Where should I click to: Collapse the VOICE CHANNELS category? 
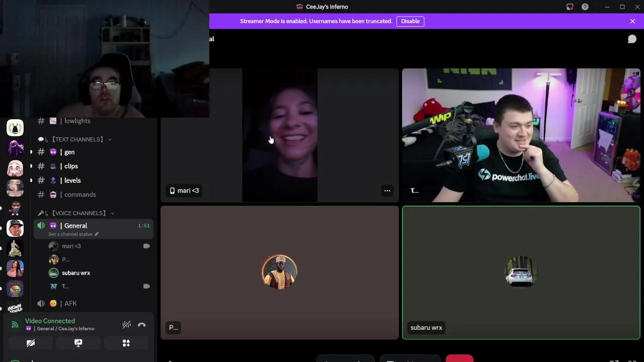coord(76,213)
